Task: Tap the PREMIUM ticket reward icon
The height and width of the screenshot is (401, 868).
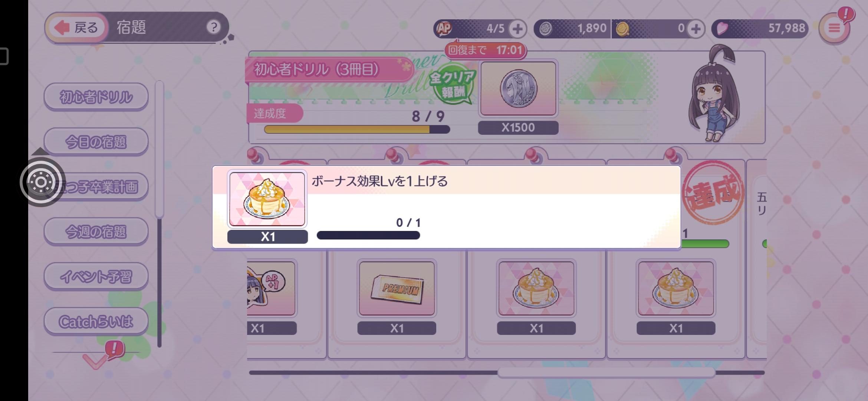Action: pyautogui.click(x=397, y=288)
